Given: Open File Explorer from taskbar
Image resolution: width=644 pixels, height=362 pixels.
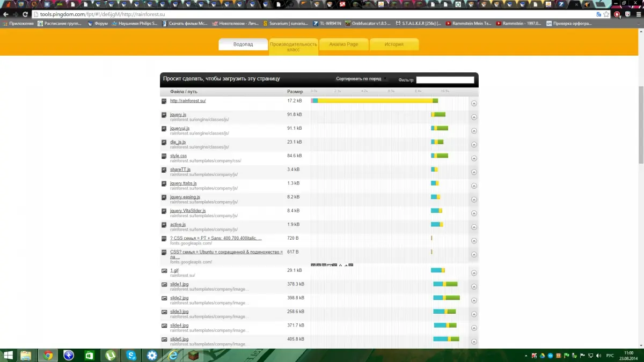Looking at the screenshot, I should click(26, 355).
